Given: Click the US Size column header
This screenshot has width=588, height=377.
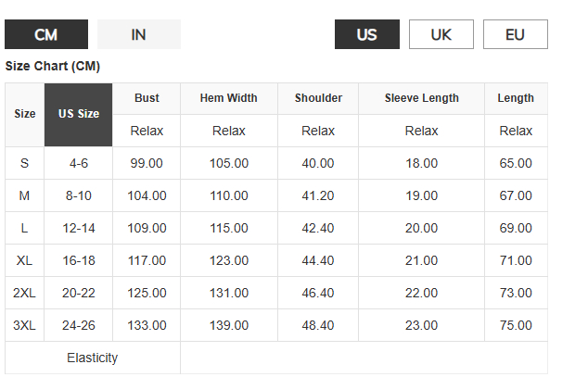Looking at the screenshot, I should click(79, 114).
